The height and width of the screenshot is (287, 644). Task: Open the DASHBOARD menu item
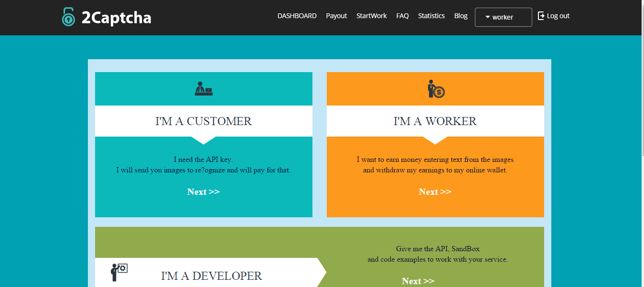[x=297, y=16]
